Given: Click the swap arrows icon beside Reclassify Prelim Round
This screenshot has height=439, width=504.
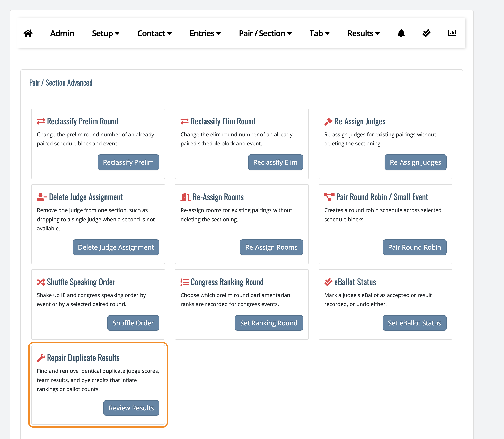Looking at the screenshot, I should [41, 121].
